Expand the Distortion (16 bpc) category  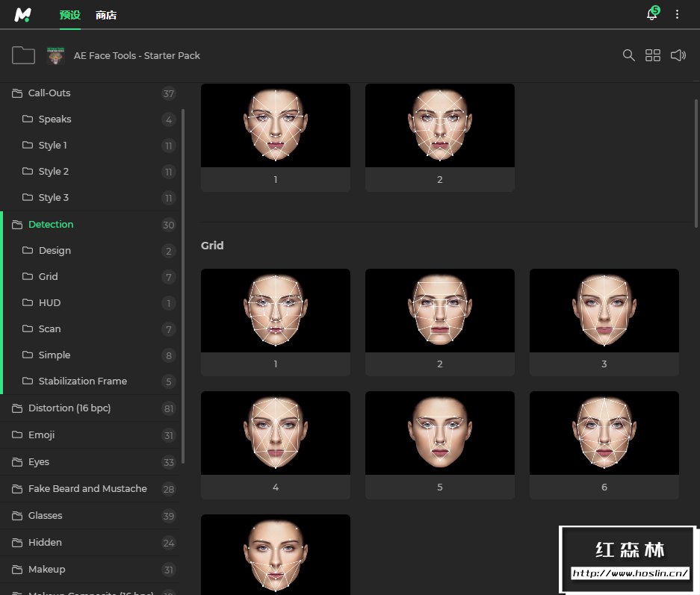(x=69, y=408)
